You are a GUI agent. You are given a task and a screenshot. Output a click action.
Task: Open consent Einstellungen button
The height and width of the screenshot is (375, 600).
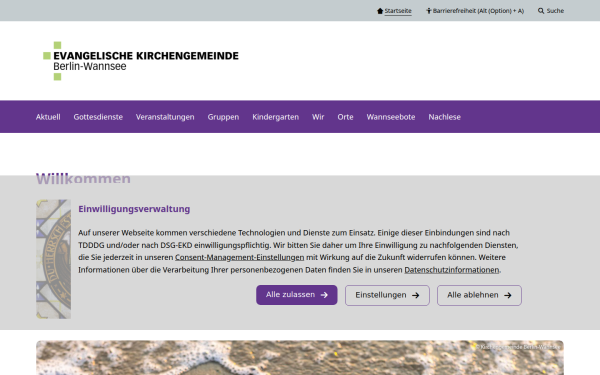click(x=387, y=295)
